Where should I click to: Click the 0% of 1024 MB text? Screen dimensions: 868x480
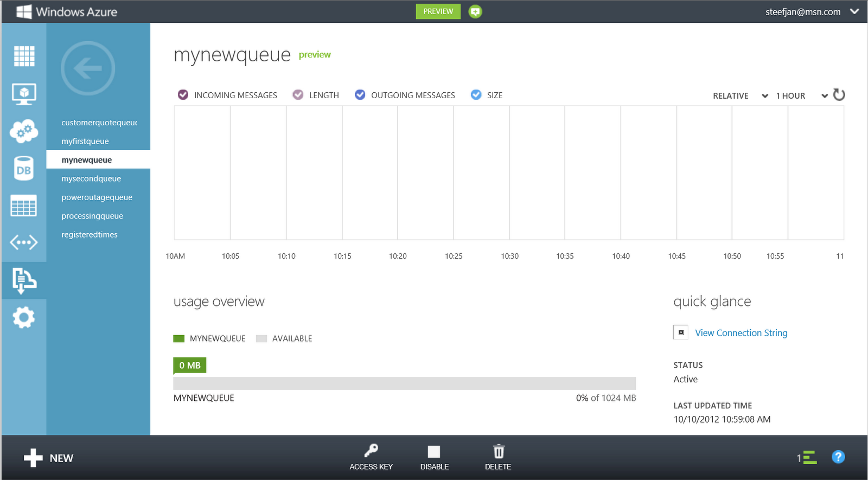pyautogui.click(x=606, y=398)
